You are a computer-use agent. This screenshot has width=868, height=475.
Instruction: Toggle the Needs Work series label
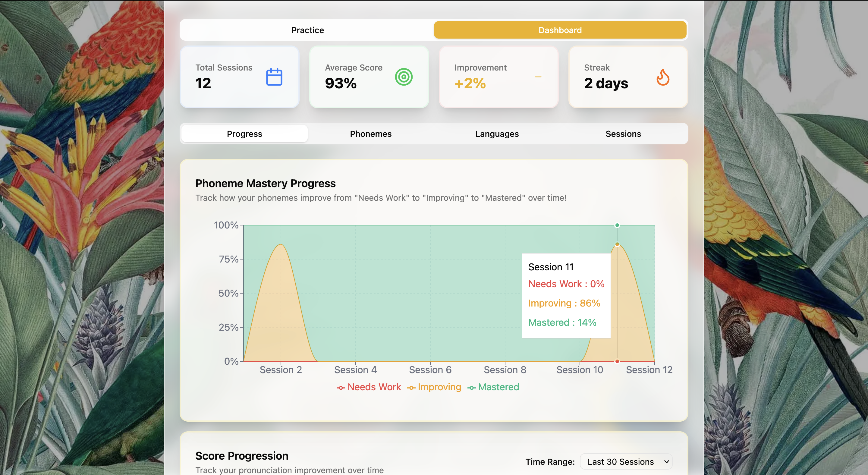[x=374, y=387]
